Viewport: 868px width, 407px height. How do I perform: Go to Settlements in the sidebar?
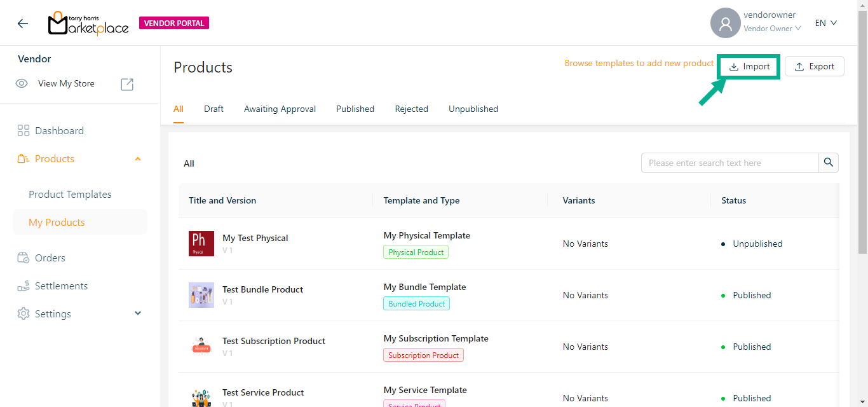pyautogui.click(x=61, y=286)
